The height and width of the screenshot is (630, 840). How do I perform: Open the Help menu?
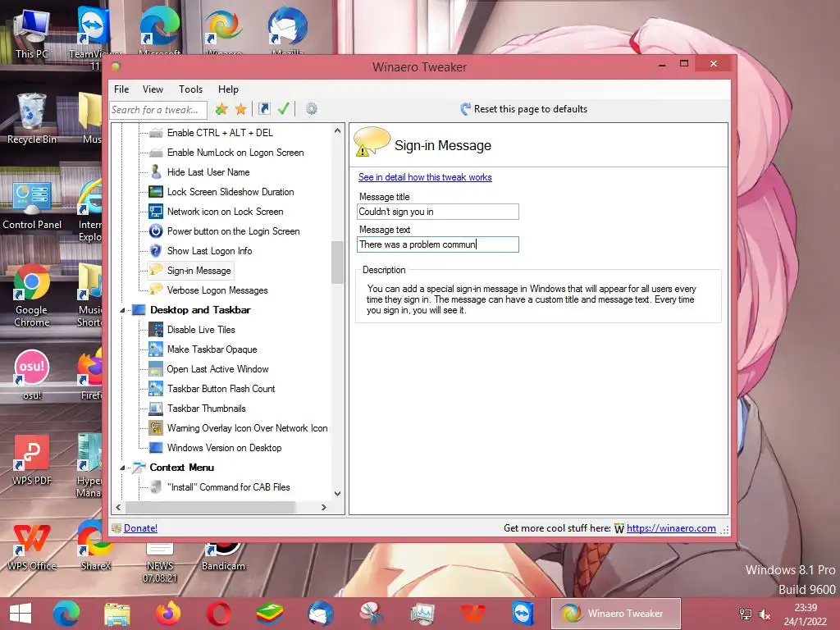pyautogui.click(x=228, y=89)
